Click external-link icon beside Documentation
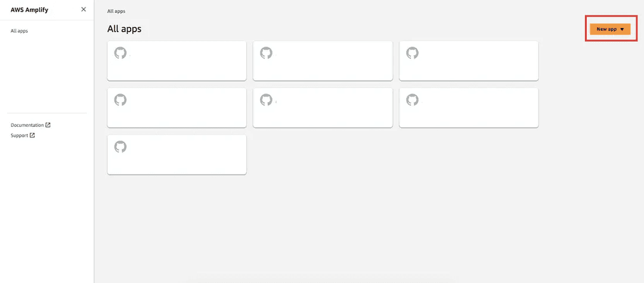 (x=48, y=125)
